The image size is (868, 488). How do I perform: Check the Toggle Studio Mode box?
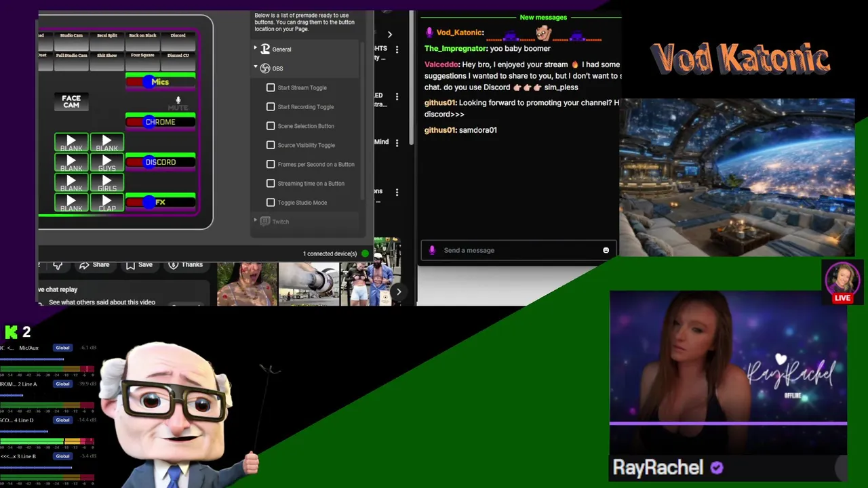click(271, 202)
